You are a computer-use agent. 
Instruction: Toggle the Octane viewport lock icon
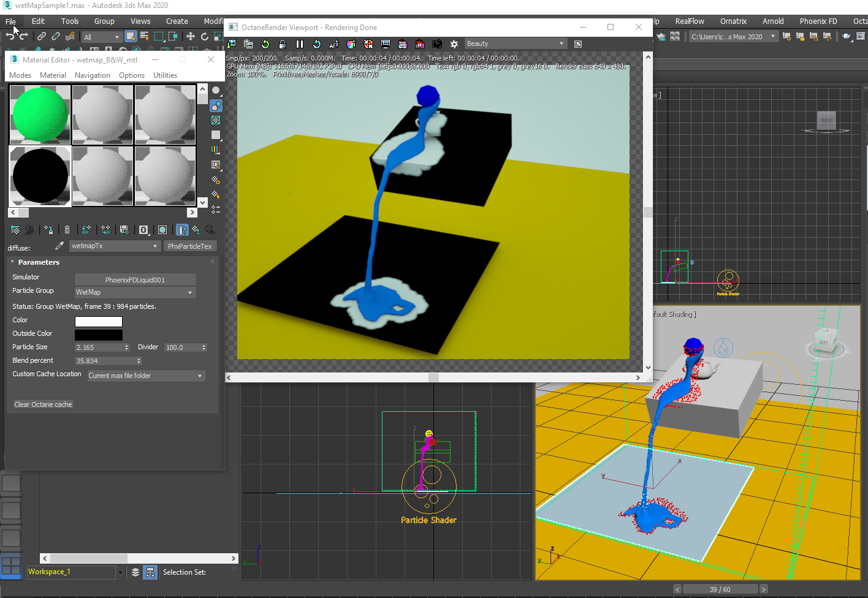[x=283, y=44]
